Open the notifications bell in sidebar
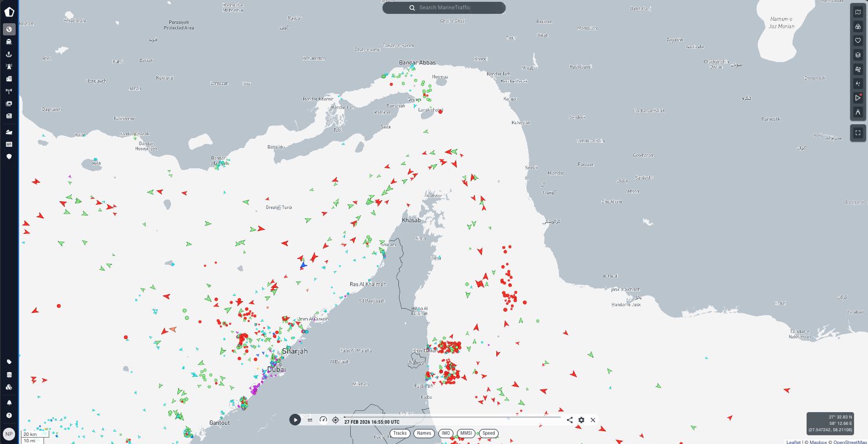This screenshot has width=868, height=444. click(x=9, y=402)
